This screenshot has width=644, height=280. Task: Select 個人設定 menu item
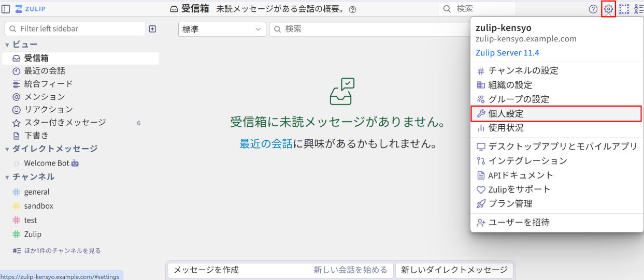[556, 114]
